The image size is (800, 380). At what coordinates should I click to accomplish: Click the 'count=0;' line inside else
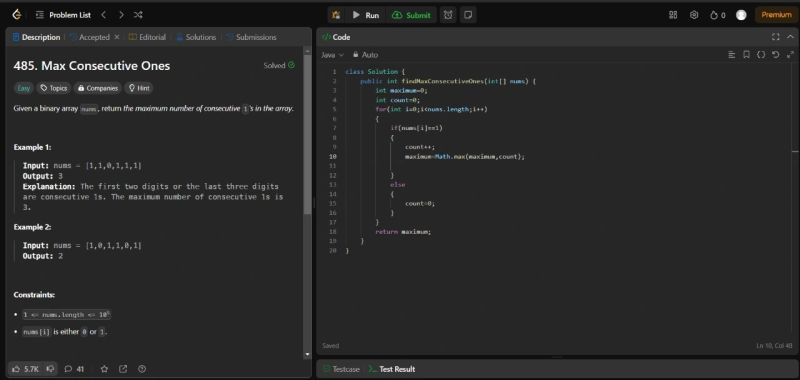click(419, 204)
